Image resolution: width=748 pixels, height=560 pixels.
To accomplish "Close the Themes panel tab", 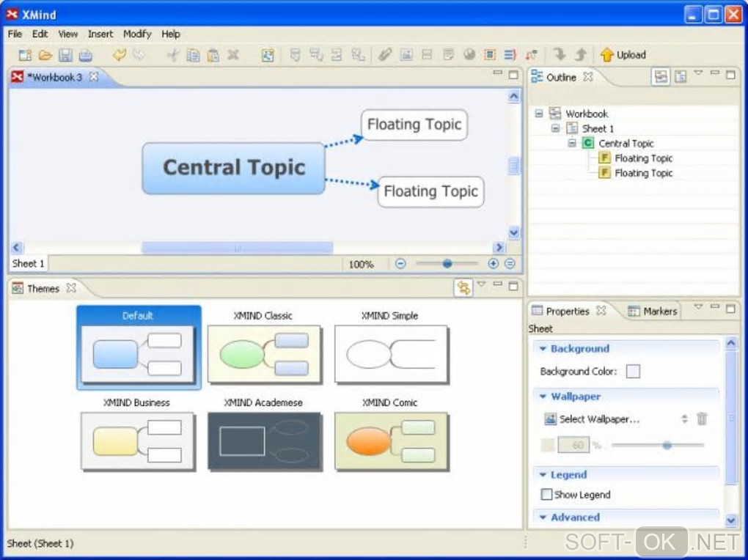I will (71, 287).
